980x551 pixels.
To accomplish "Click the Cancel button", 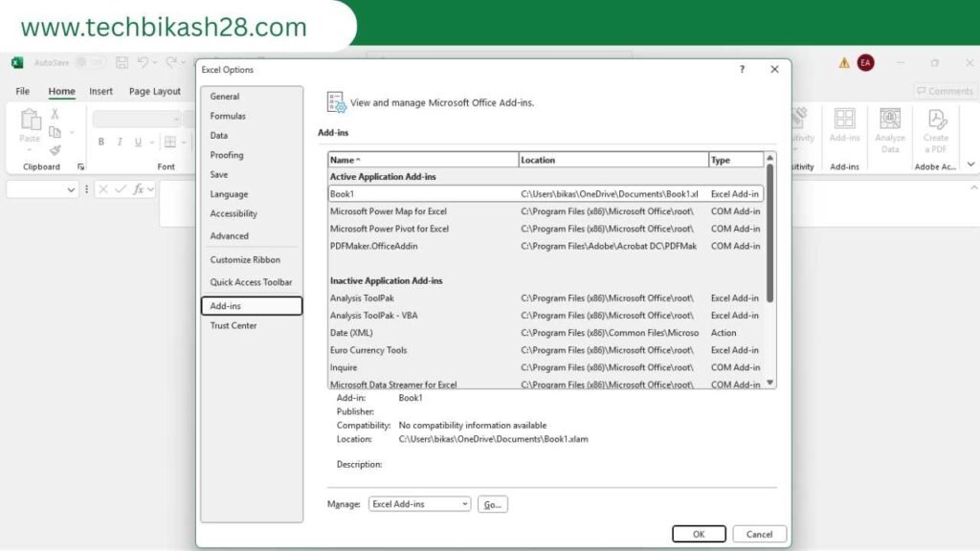I will click(759, 534).
